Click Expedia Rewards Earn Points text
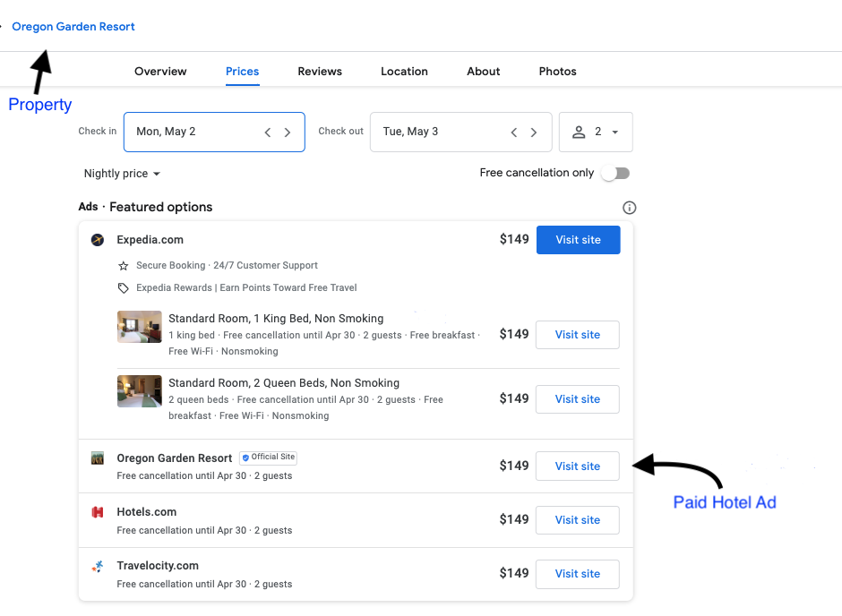The height and width of the screenshot is (616, 842). tap(246, 287)
